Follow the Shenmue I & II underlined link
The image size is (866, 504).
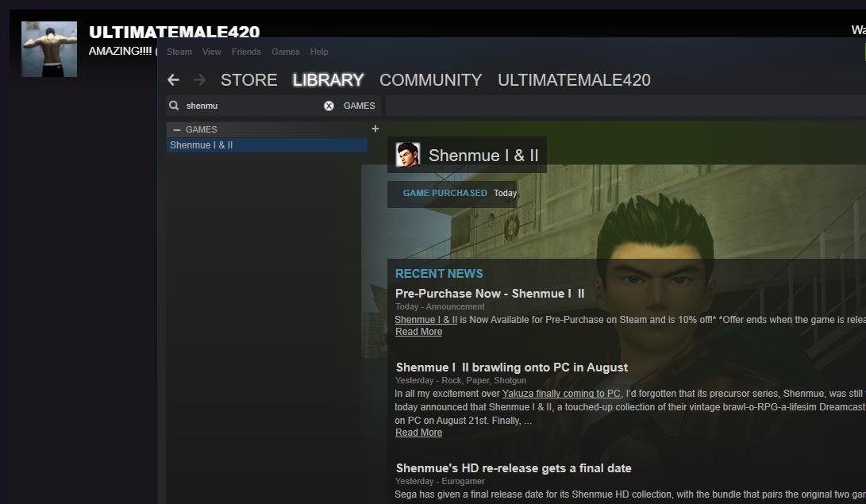[425, 320]
